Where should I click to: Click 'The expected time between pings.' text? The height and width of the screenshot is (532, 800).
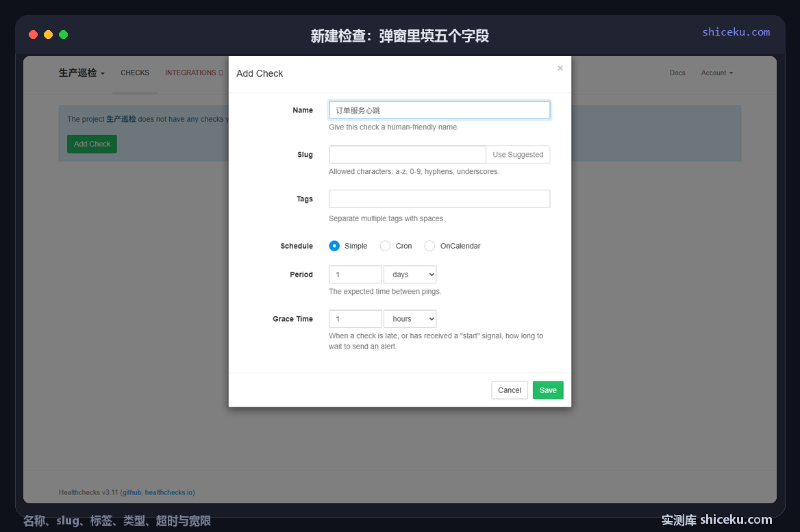click(385, 291)
